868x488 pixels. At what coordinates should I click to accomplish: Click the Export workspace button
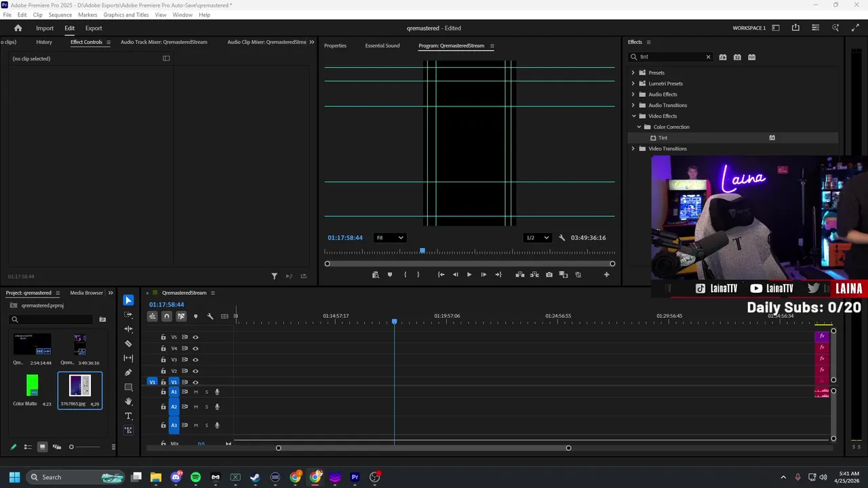[x=94, y=28]
